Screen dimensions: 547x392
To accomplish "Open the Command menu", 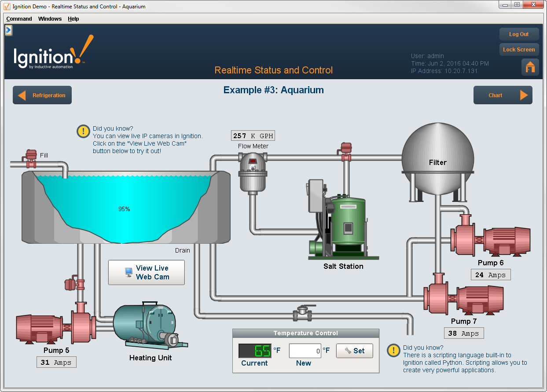I will 19,19.
